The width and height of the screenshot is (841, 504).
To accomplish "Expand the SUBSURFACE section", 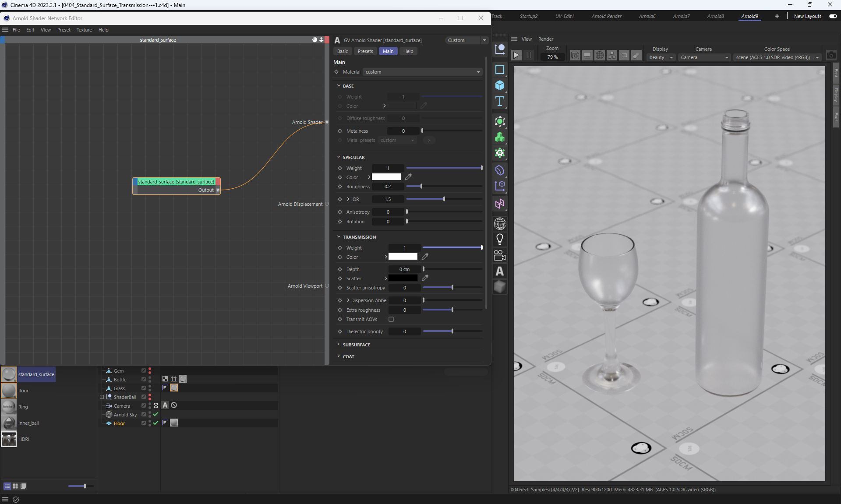I will (x=356, y=345).
